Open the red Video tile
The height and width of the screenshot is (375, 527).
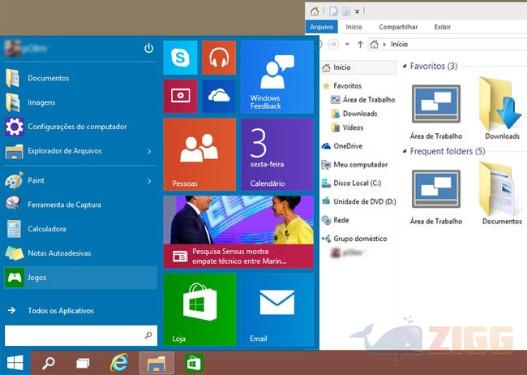(x=180, y=96)
